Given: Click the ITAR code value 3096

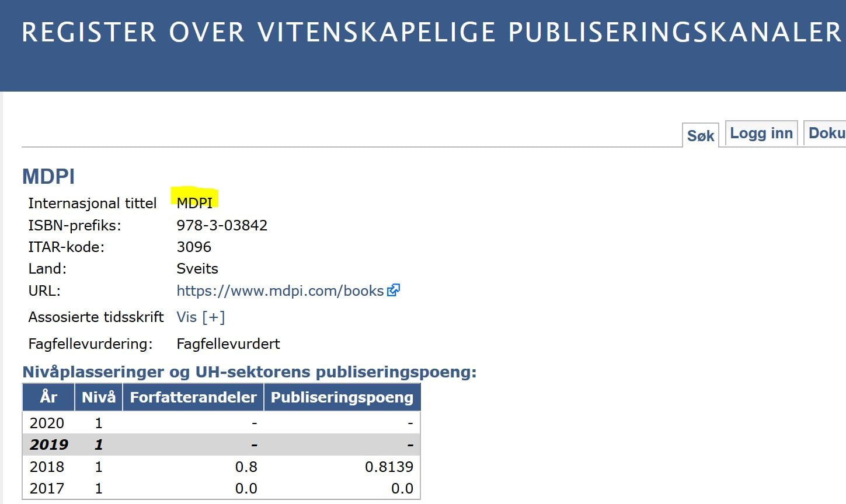Looking at the screenshot, I should [194, 247].
